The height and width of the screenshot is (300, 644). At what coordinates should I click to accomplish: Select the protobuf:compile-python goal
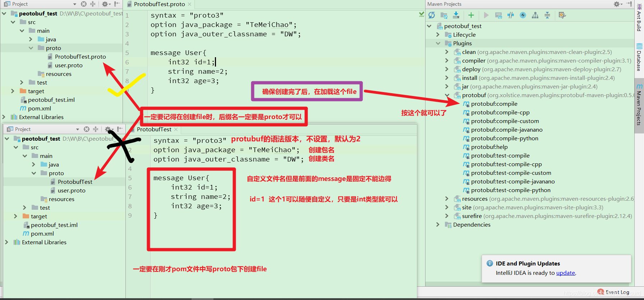click(x=505, y=138)
